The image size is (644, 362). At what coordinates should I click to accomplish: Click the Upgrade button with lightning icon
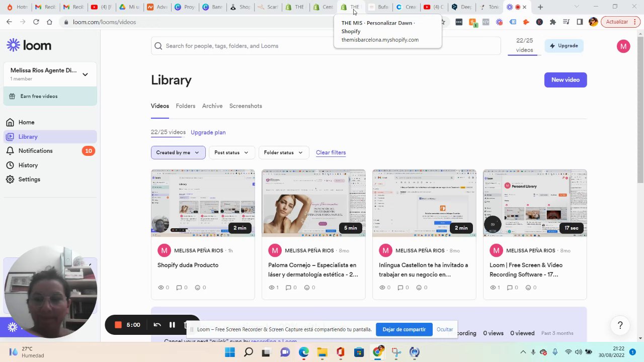563,46
